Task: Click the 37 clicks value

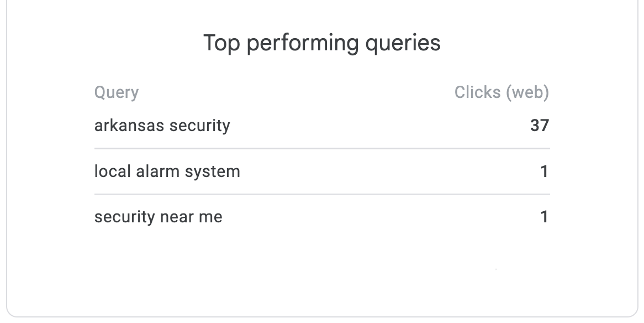Action: click(539, 126)
